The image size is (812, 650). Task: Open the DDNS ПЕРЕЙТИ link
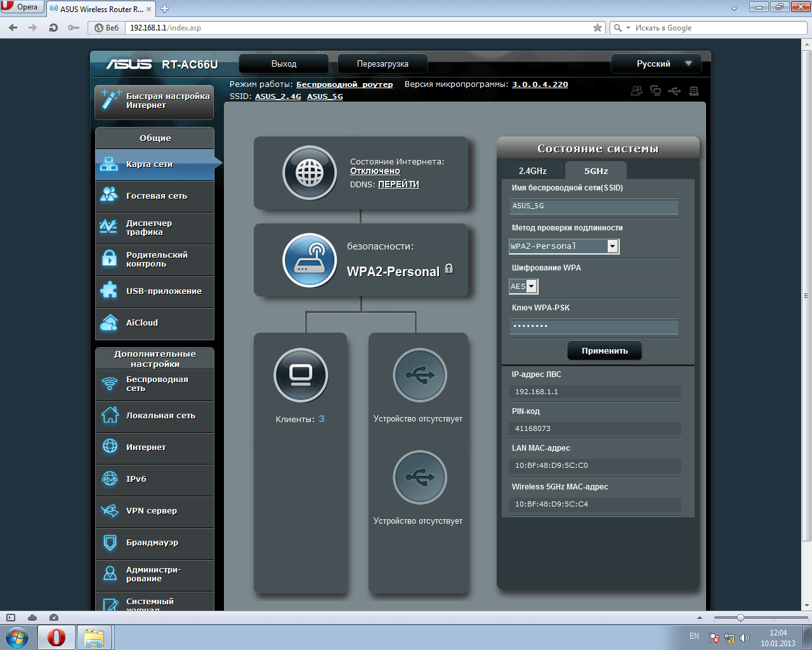pyautogui.click(x=398, y=184)
